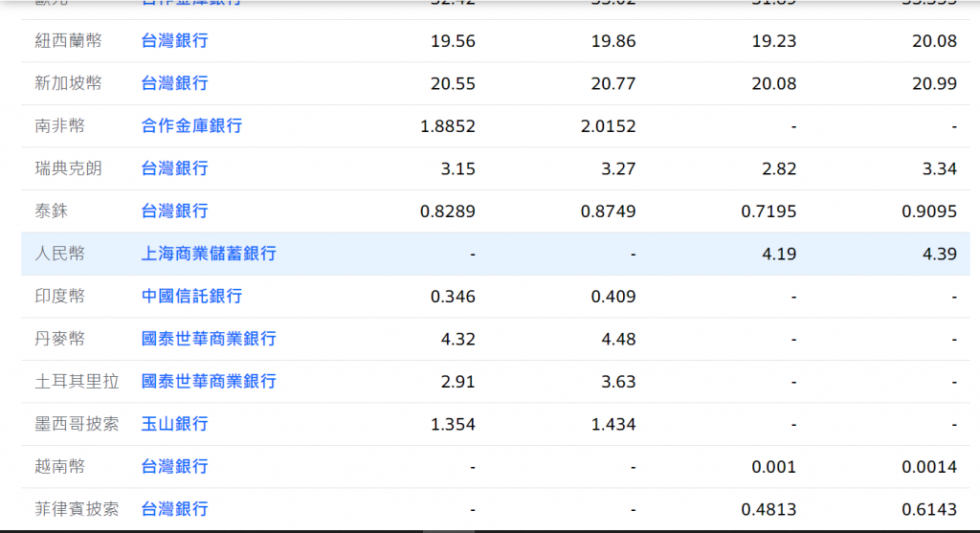Viewport: 980px width, 533px height.
Task: Click the value 19.56 in 紐西蘭幣 row
Action: (x=453, y=41)
